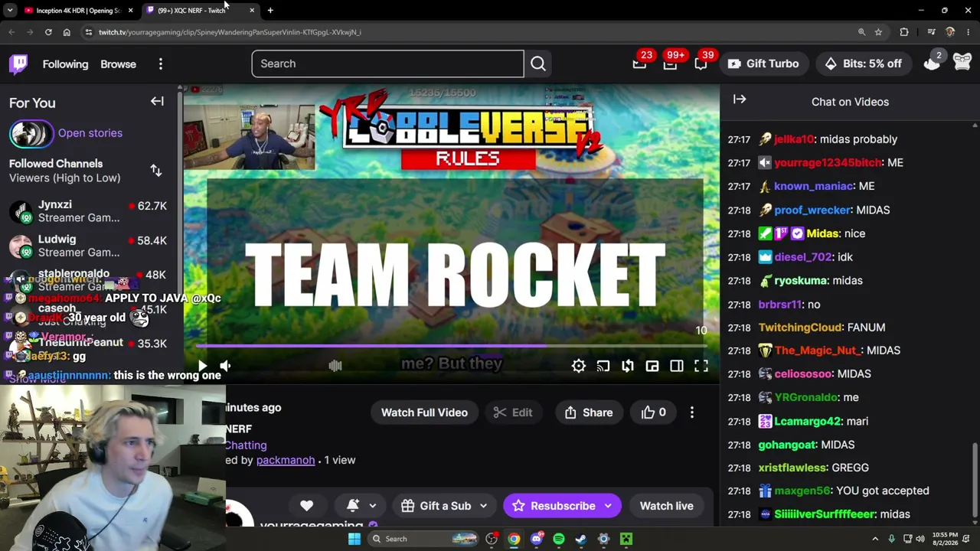Viewport: 980px width, 551px height.
Task: Click Midas's username in chat
Action: pos(822,233)
